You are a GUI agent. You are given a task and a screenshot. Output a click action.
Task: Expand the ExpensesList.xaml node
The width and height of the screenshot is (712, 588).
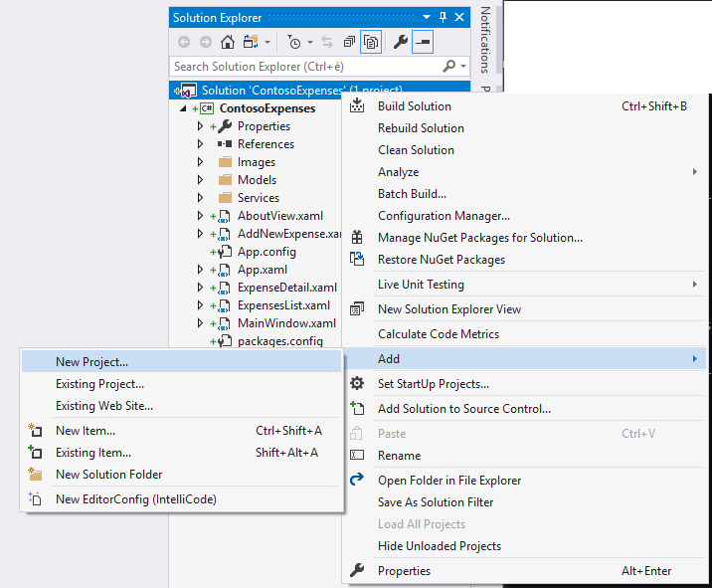click(200, 305)
